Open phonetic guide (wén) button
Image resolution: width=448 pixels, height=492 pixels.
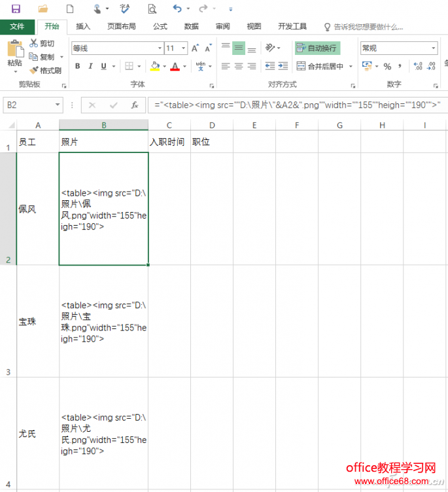[x=201, y=66]
